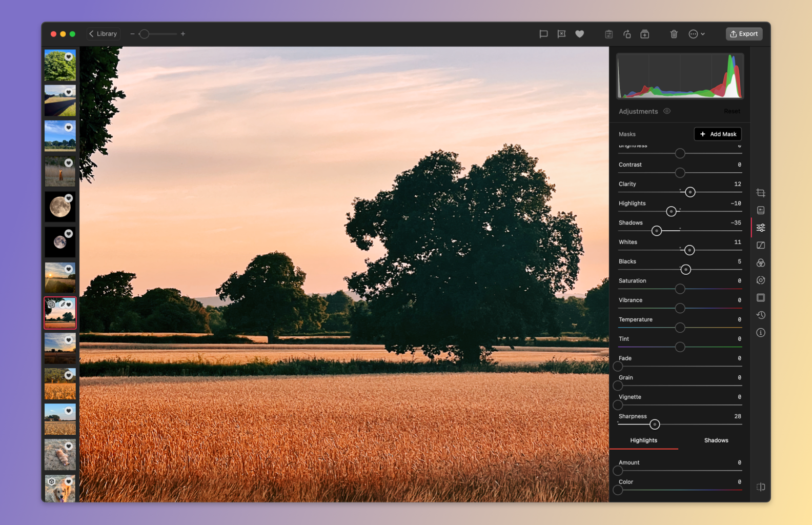Open the photo Info panel
Viewport: 812px width, 525px height.
pyautogui.click(x=761, y=332)
